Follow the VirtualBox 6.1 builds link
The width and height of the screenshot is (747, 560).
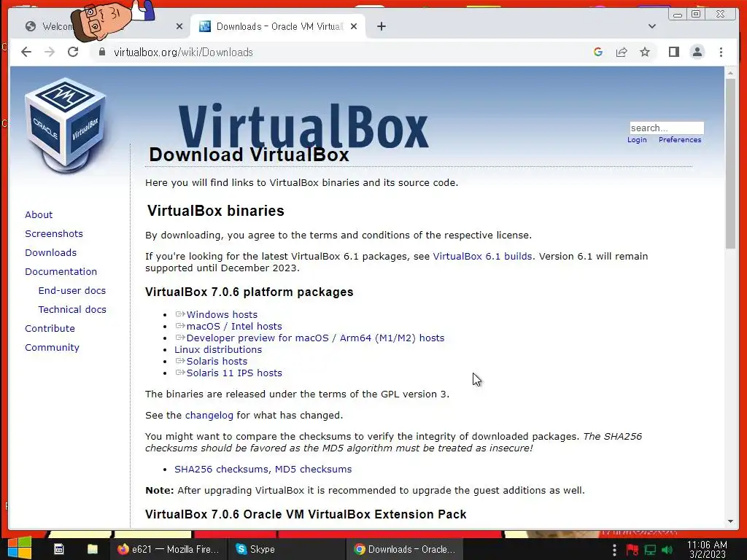[x=482, y=256]
